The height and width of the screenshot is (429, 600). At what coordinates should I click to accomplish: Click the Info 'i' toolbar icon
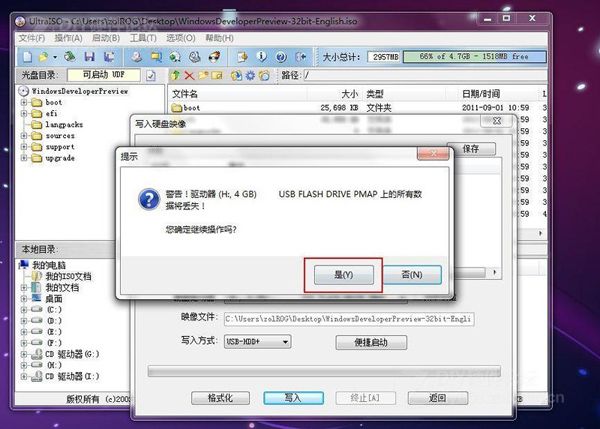pos(262,57)
